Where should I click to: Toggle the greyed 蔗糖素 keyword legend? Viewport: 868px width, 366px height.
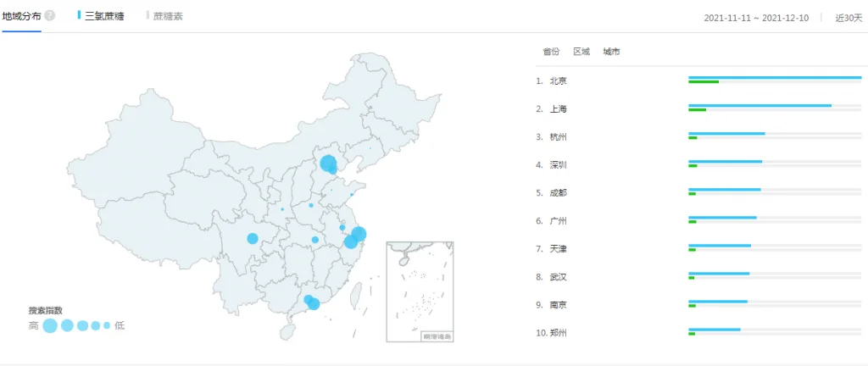point(164,16)
